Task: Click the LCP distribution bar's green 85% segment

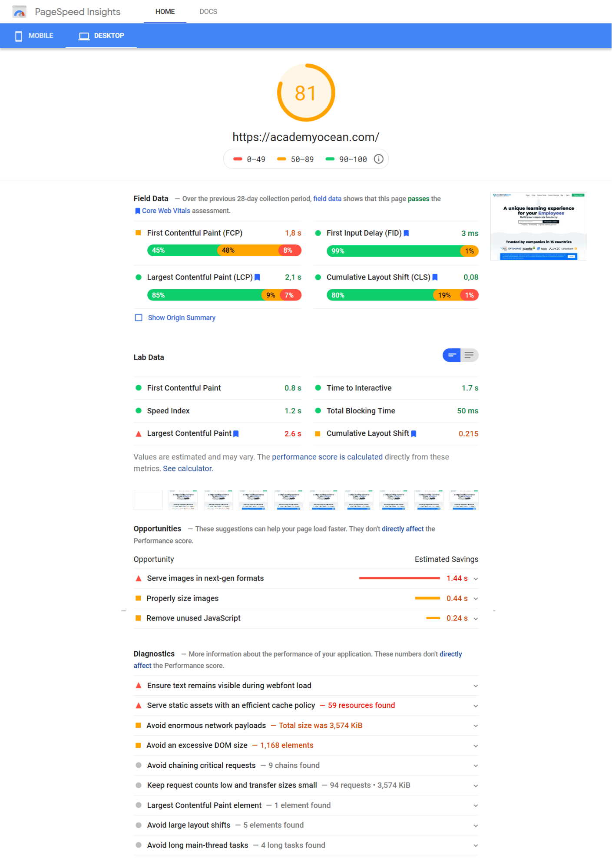Action: [x=205, y=295]
